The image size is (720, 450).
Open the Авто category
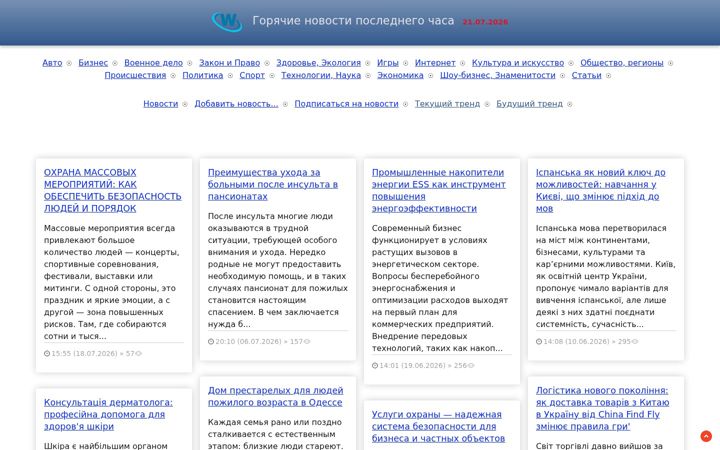click(52, 63)
